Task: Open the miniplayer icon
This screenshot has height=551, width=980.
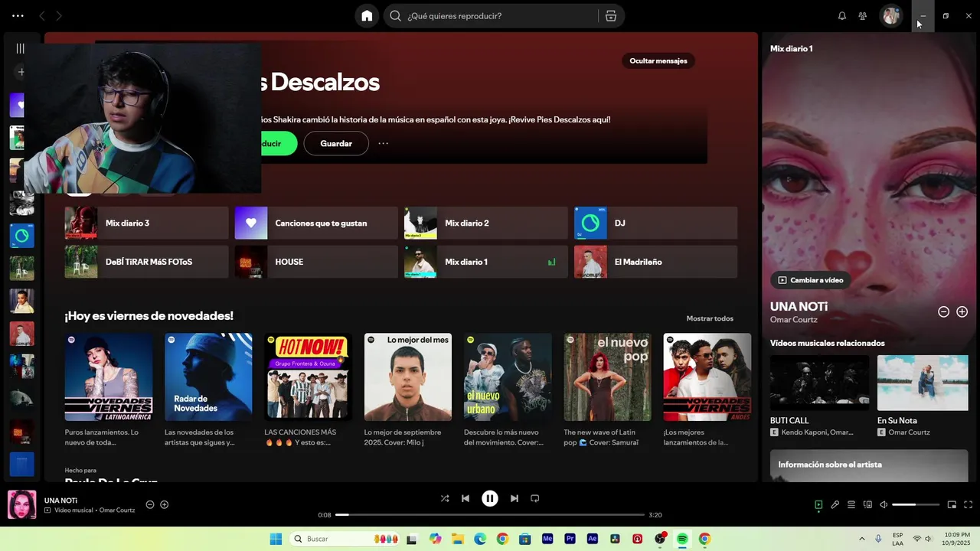Action: tap(952, 504)
